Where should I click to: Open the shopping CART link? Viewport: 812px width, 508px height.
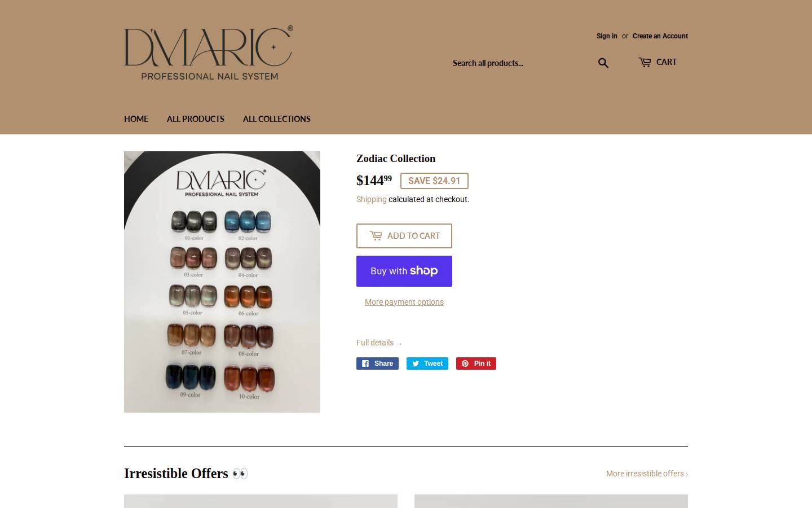pos(657,62)
